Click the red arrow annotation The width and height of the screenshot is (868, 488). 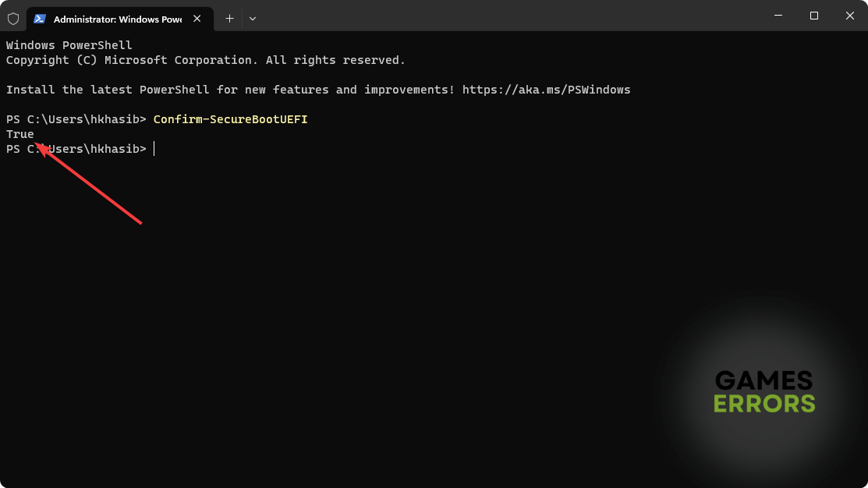90,184
